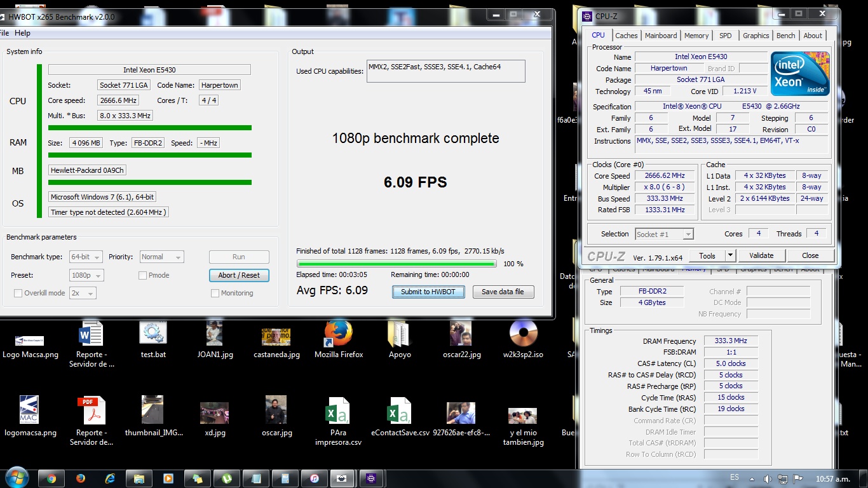Open the Calculator taskbar icon
Viewport: 868px width, 488px height.
click(285, 478)
